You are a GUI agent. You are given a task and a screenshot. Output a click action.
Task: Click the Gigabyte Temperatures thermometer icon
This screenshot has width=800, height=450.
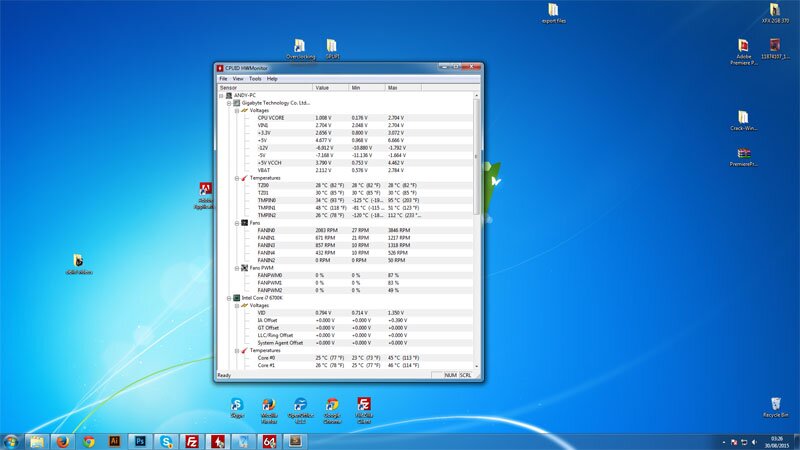point(244,178)
